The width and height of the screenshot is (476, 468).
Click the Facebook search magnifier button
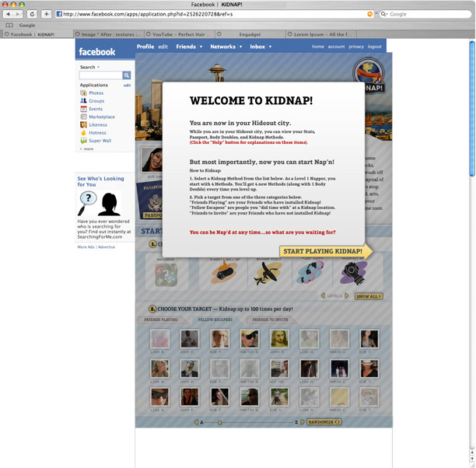[x=127, y=75]
